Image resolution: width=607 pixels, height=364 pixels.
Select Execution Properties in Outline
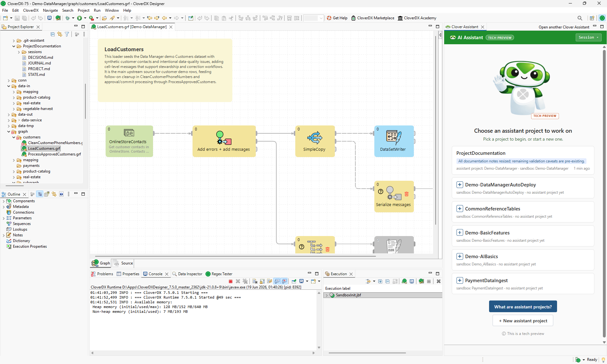(27, 246)
